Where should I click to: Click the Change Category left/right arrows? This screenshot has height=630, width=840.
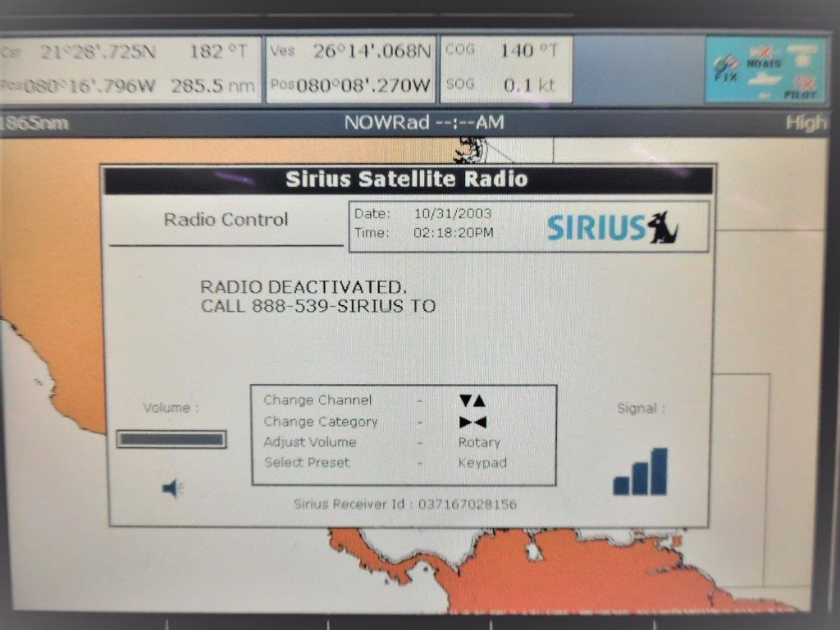(472, 422)
